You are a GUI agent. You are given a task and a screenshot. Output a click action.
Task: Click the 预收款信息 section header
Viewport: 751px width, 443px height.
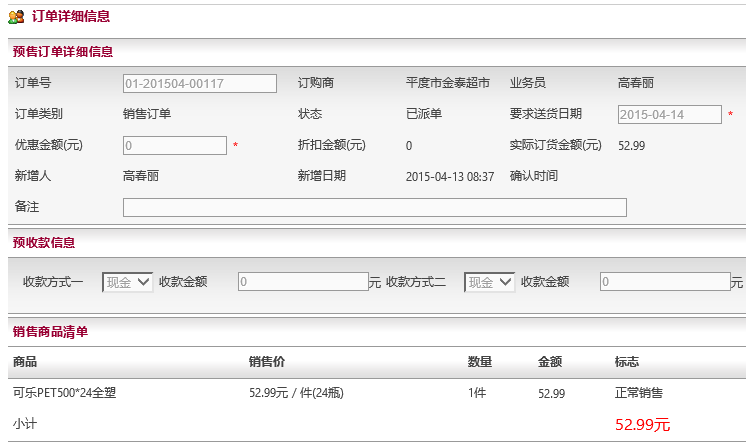pyautogui.click(x=44, y=242)
